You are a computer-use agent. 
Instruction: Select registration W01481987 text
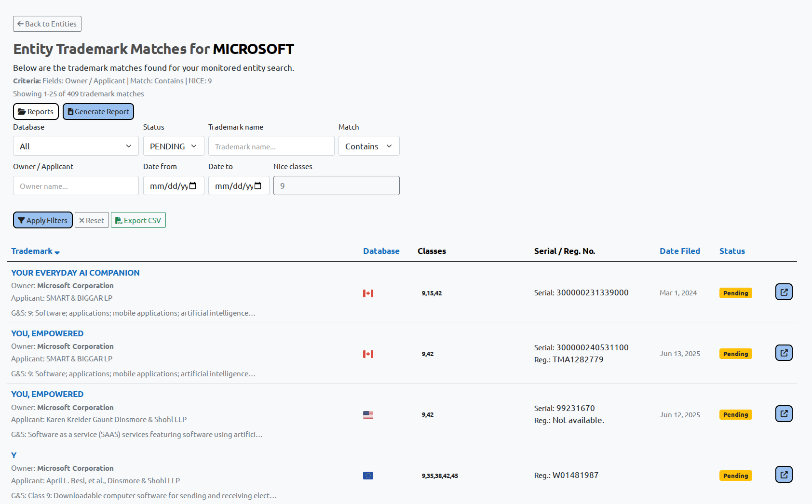(576, 475)
